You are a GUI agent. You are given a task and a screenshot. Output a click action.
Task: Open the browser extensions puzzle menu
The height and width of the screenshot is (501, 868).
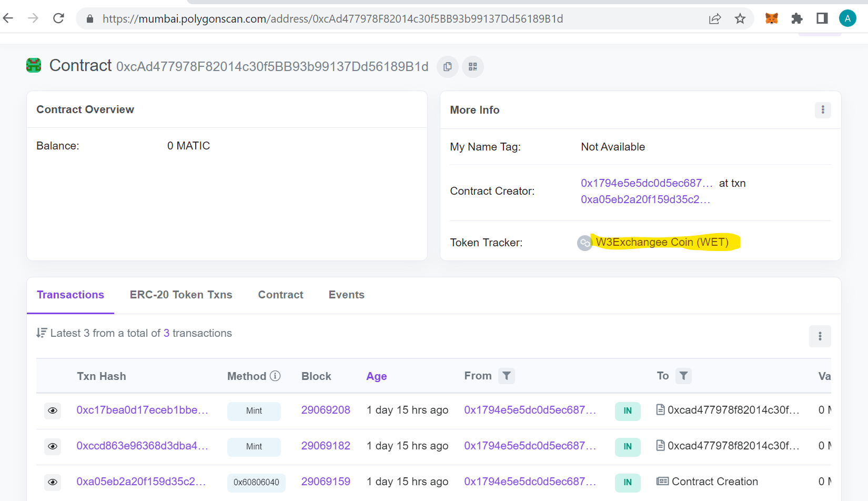(x=797, y=19)
